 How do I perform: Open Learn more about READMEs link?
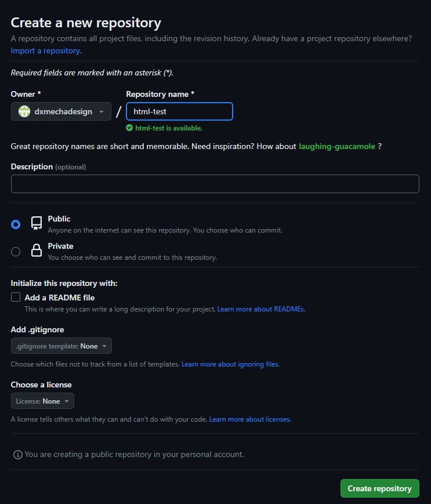[x=261, y=309]
